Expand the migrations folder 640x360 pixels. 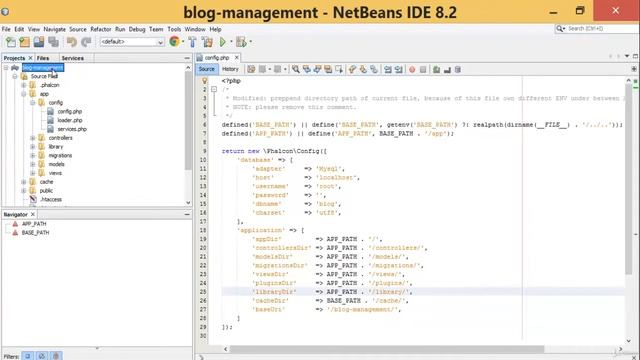33,156
